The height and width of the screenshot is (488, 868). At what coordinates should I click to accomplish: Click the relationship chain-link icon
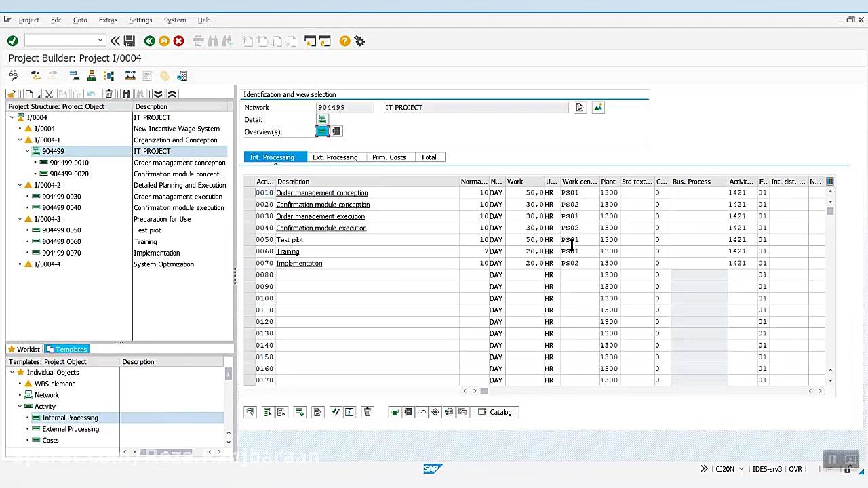(422, 412)
